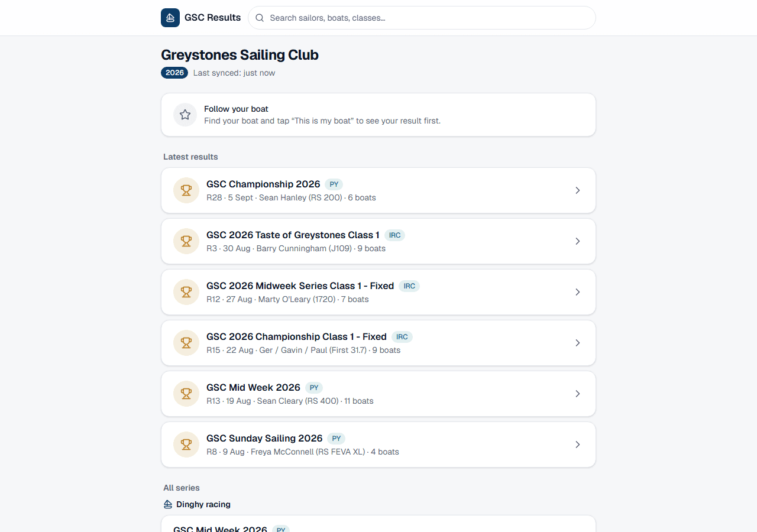Click the Latest results section heading
Viewport: 757px width, 532px height.
click(x=190, y=157)
